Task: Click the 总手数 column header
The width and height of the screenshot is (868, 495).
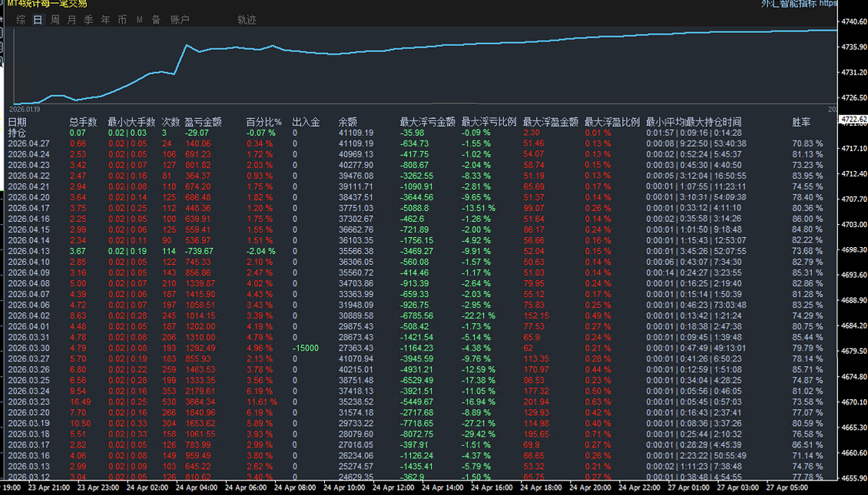Action: coord(83,122)
